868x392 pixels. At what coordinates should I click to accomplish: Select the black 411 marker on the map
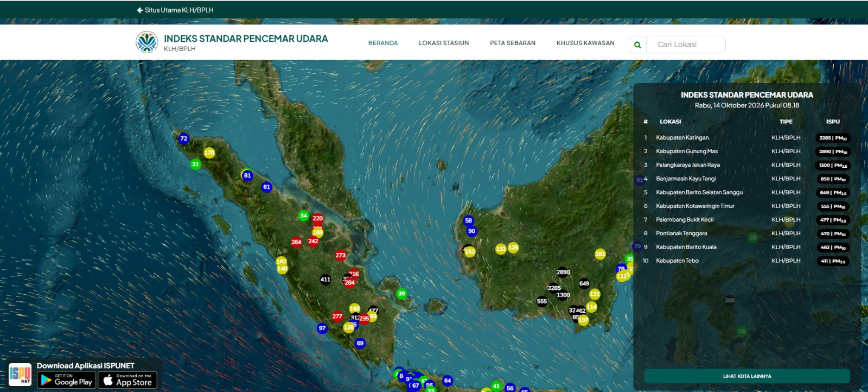[x=325, y=280]
